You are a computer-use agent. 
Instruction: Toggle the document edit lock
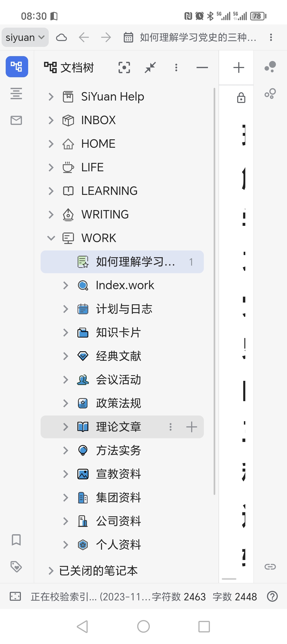[x=241, y=98]
